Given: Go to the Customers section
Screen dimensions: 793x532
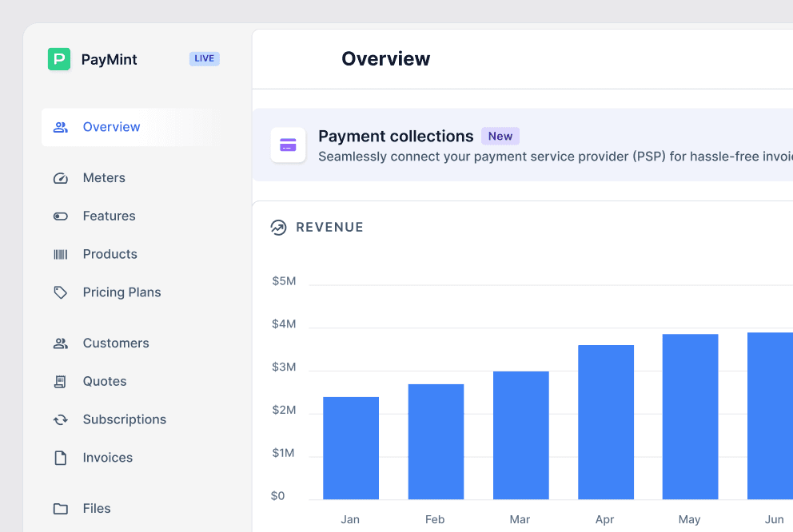Looking at the screenshot, I should point(116,343).
